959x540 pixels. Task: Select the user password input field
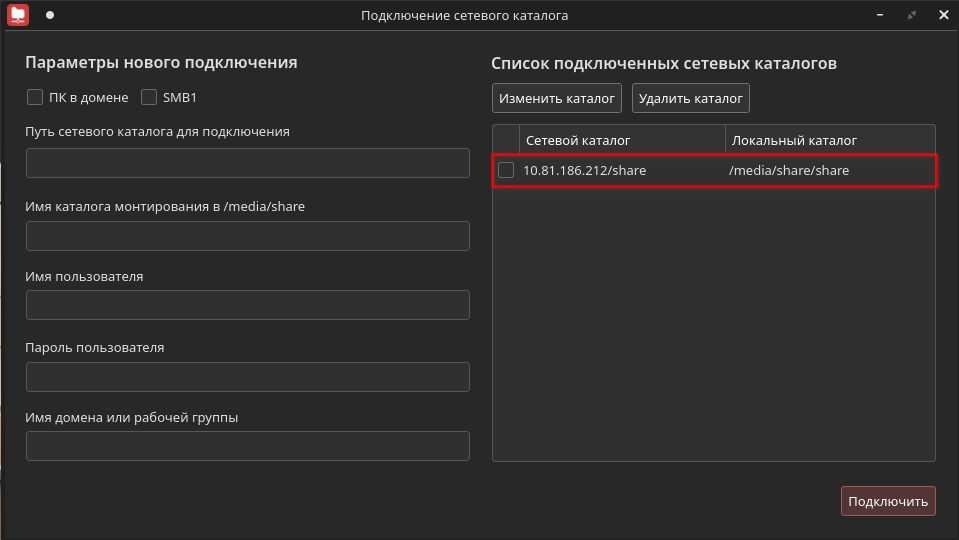247,377
